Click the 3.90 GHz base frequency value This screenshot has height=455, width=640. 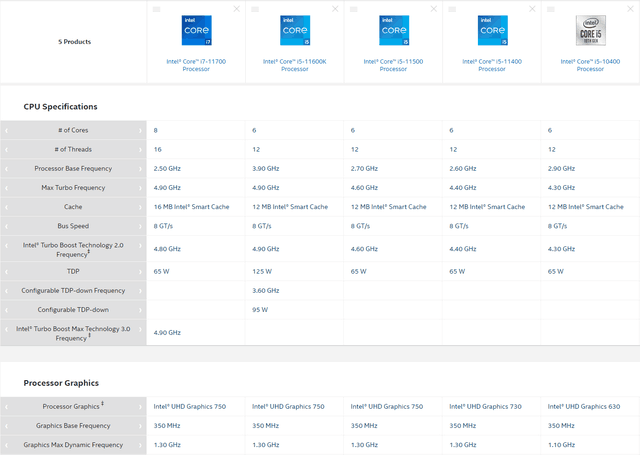click(266, 169)
